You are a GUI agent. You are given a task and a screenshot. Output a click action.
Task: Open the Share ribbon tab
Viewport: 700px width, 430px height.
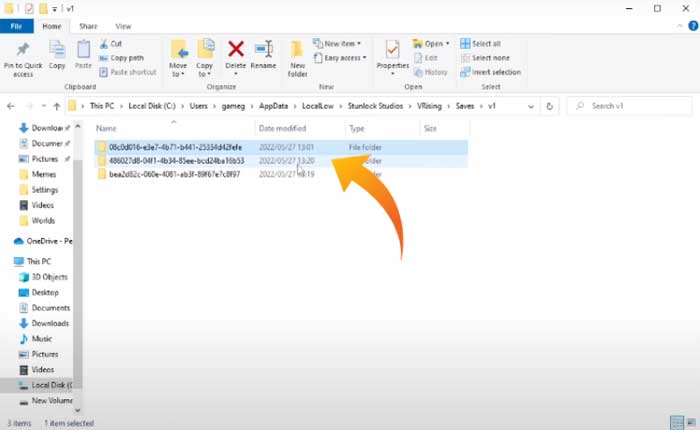pyautogui.click(x=88, y=25)
